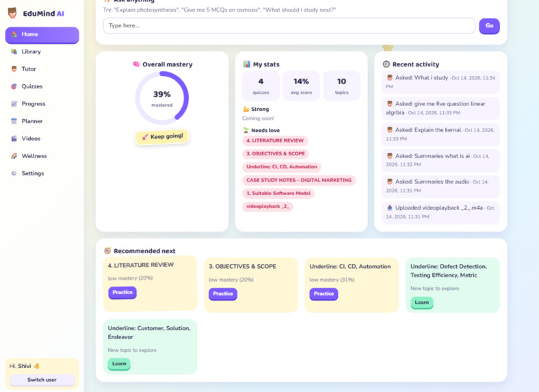Click Learn under Customer, Solution, Endeavor card
The width and height of the screenshot is (539, 392).
pyautogui.click(x=119, y=364)
